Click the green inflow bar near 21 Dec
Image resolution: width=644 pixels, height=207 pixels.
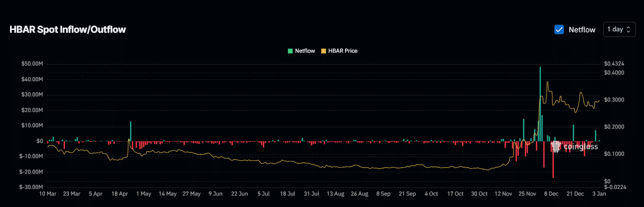coord(573,133)
